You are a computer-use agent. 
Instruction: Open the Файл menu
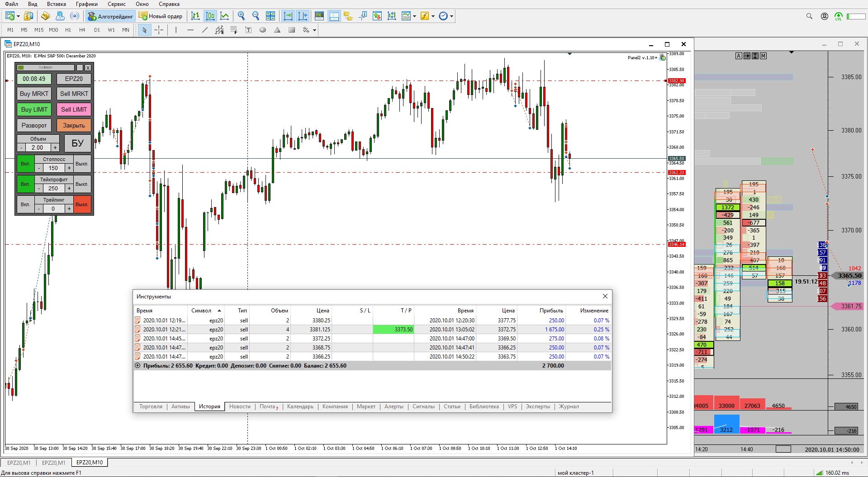pyautogui.click(x=12, y=4)
